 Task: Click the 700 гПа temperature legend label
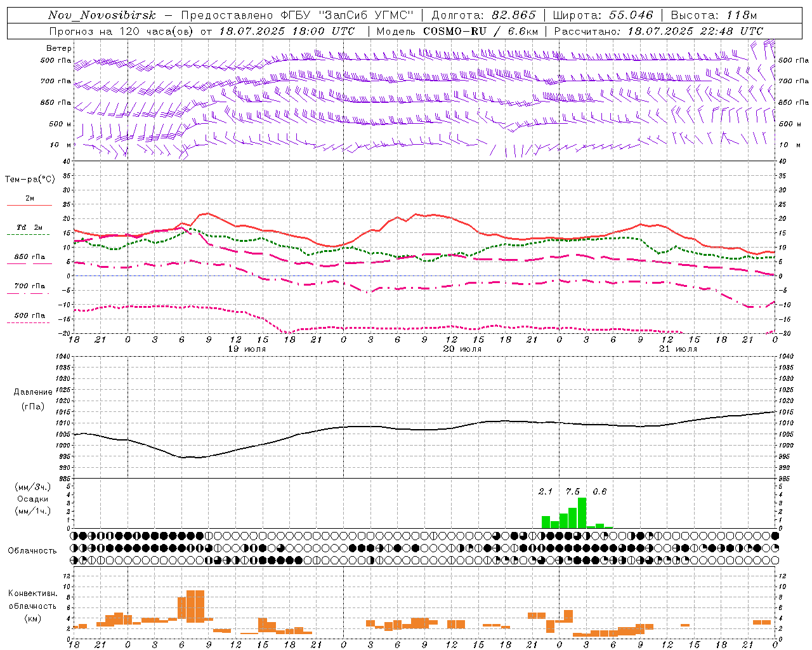pos(30,286)
